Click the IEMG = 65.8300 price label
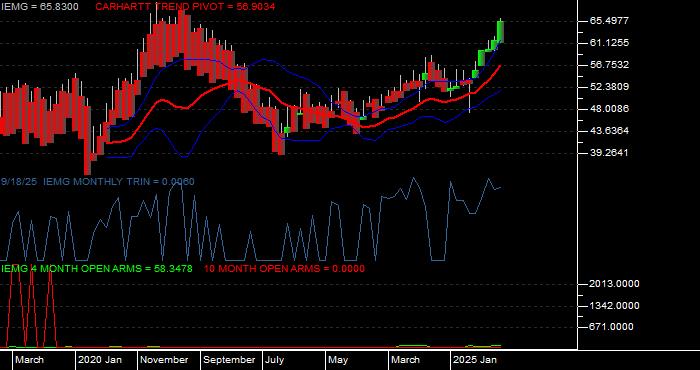700x370 pixels. coord(40,7)
